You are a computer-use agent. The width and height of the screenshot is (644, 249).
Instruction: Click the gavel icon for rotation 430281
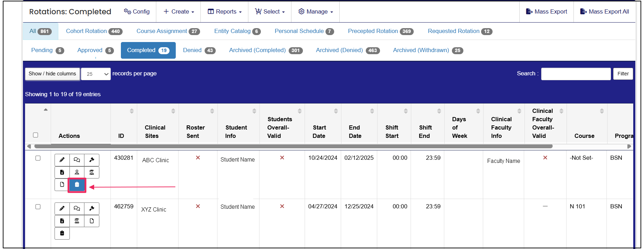coord(92,160)
